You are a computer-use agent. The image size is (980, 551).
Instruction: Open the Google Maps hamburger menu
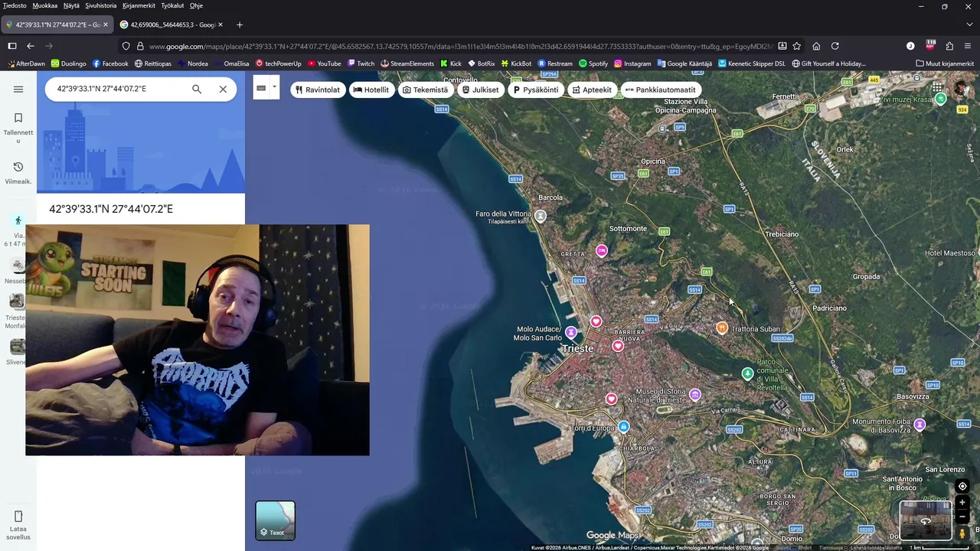18,90
